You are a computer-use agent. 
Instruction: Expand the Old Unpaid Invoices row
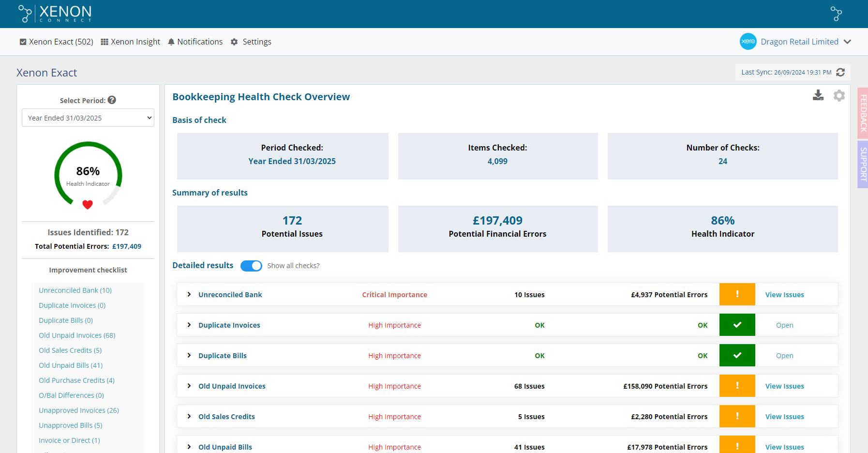[189, 386]
